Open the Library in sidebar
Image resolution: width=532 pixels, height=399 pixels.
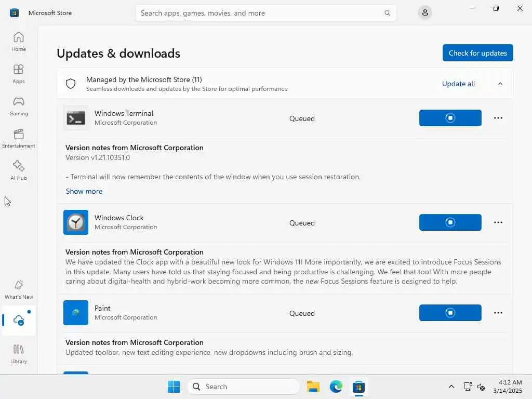click(x=19, y=354)
